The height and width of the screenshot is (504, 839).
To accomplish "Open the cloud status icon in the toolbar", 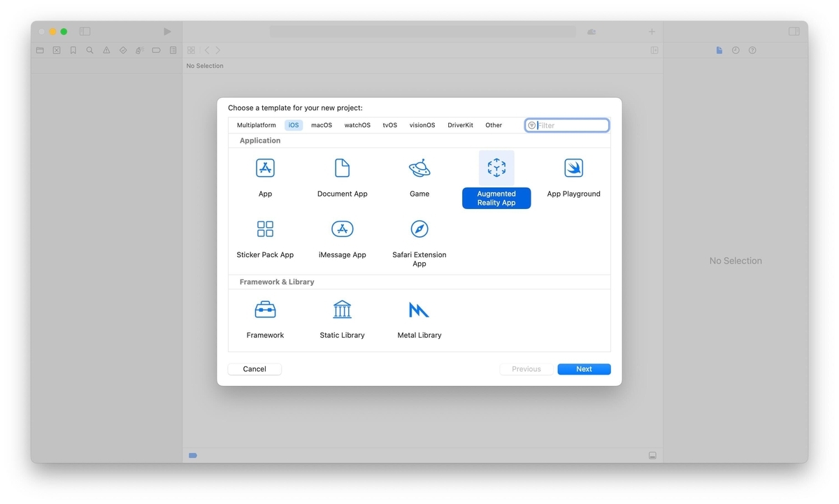I will [x=591, y=31].
